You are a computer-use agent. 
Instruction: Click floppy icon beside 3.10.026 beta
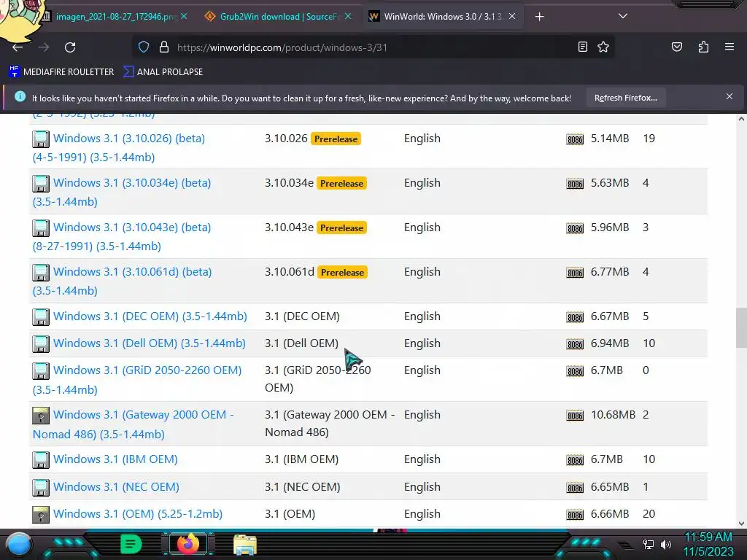pos(41,139)
